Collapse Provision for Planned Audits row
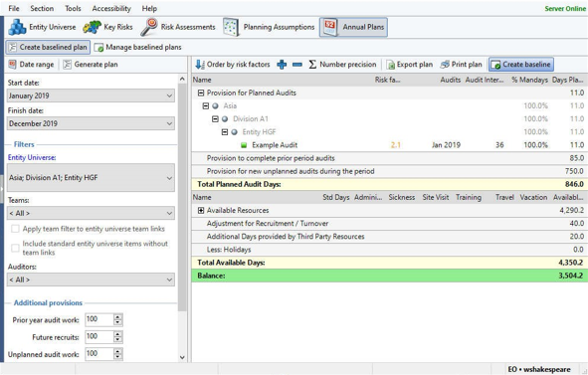 pyautogui.click(x=201, y=93)
